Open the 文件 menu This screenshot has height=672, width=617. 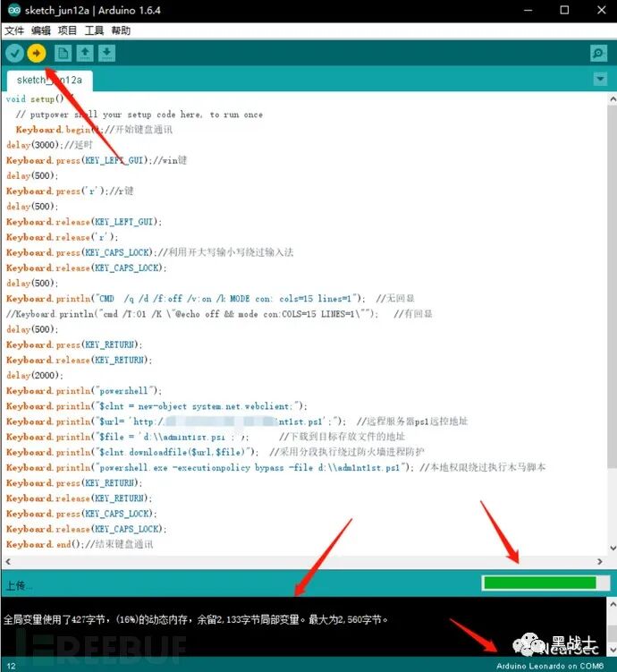click(x=14, y=30)
